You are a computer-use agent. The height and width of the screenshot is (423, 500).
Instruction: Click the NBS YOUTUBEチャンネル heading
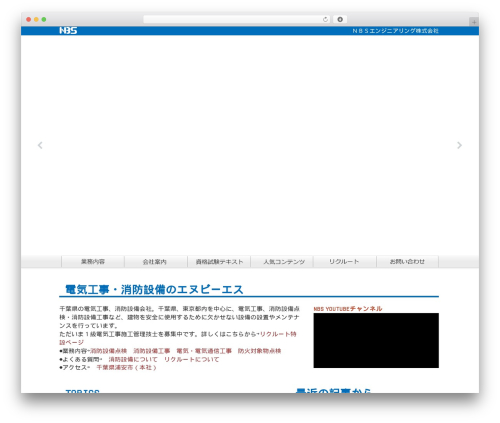click(348, 309)
